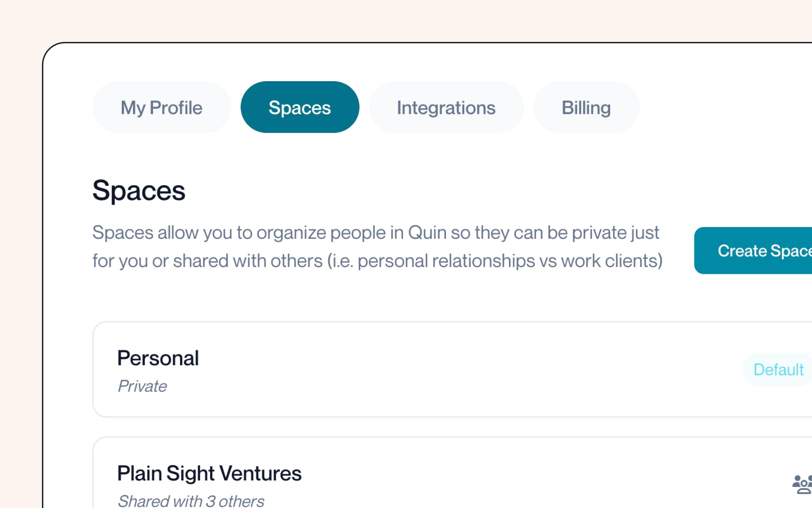Click the Spaces description paragraph
Image resolution: width=812 pixels, height=508 pixels.
[x=378, y=247]
